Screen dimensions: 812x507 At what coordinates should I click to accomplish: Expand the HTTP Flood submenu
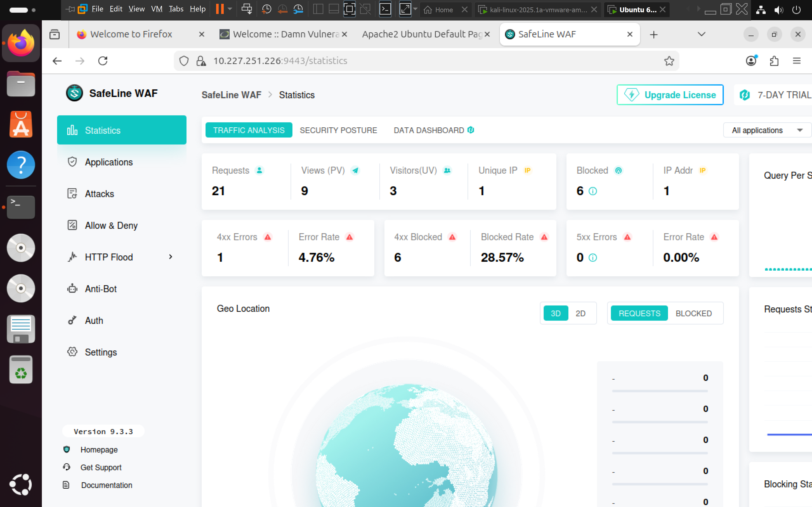(x=170, y=257)
